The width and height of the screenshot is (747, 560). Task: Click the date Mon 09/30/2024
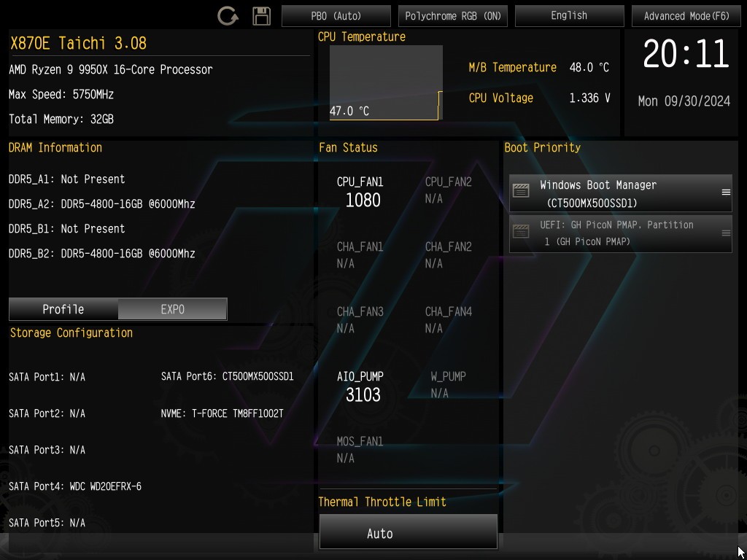click(x=684, y=101)
